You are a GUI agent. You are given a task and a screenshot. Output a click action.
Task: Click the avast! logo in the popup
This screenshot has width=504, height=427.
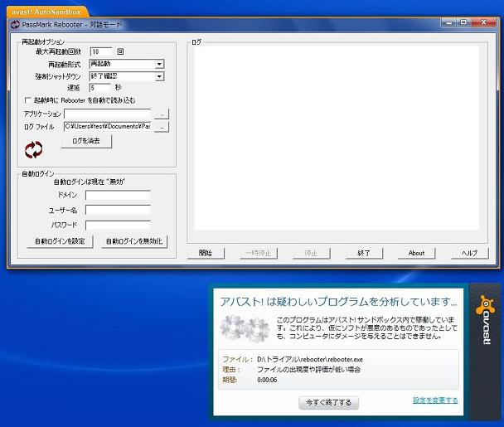click(485, 320)
